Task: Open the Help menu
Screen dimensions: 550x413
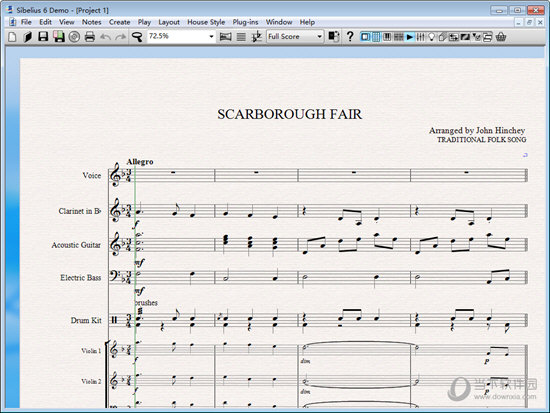Action: (307, 22)
